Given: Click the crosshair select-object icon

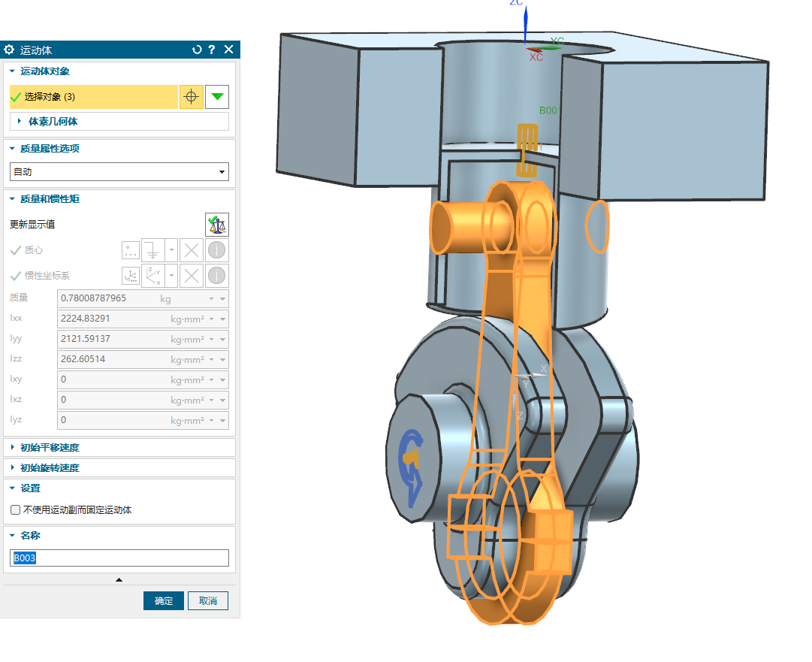Looking at the screenshot, I should coord(192,97).
